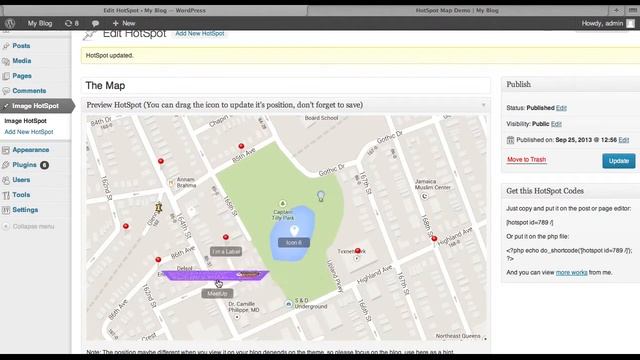Screen dimensions: 640x360
Task: Click the Appearance sidebar icon
Action: coord(6,150)
